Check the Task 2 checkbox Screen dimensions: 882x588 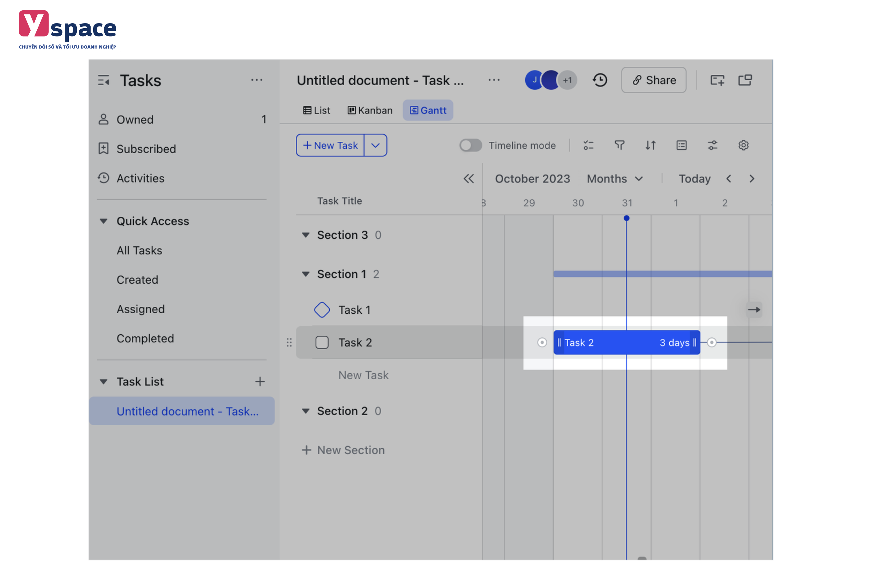click(x=322, y=343)
